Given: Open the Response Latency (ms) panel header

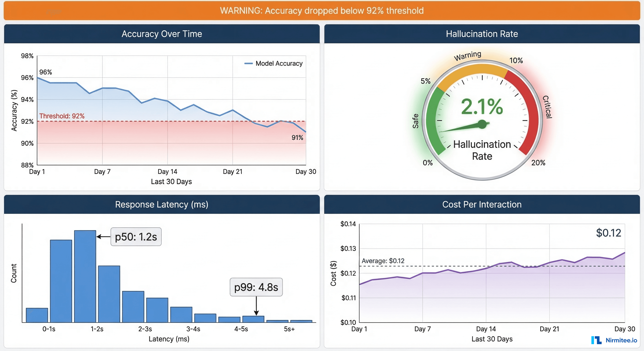Looking at the screenshot, I should (162, 204).
